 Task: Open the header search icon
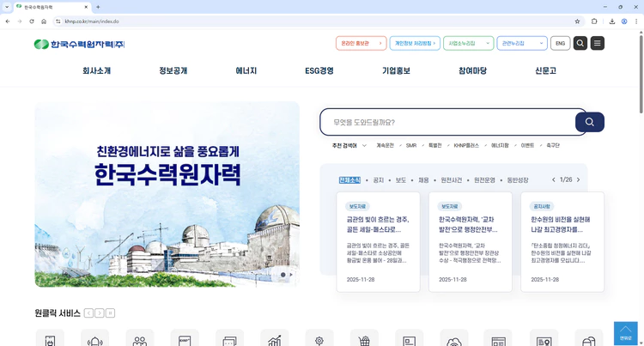(580, 43)
